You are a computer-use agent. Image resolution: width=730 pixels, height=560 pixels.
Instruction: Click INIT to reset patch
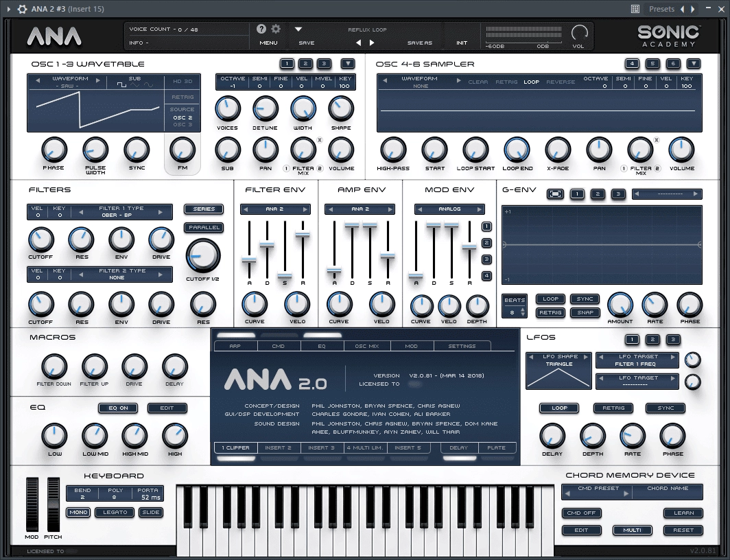coord(462,43)
